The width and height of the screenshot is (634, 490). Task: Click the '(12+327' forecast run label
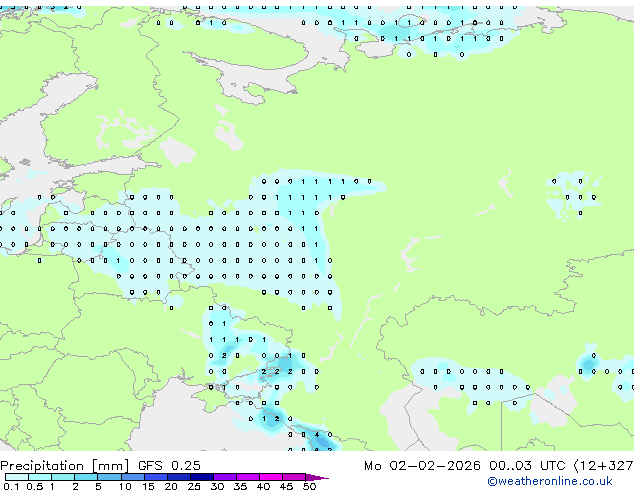point(603,466)
